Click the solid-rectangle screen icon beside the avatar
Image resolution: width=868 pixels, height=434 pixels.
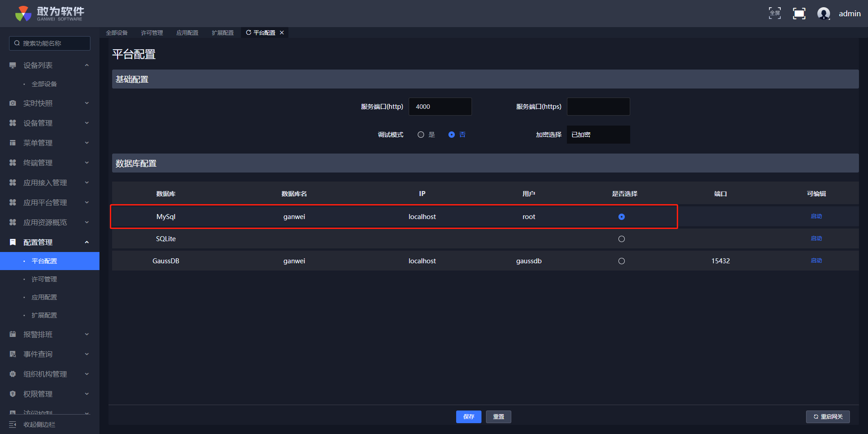799,14
